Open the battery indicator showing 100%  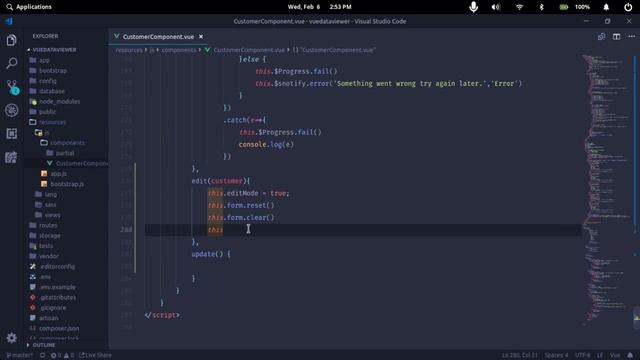coord(575,7)
